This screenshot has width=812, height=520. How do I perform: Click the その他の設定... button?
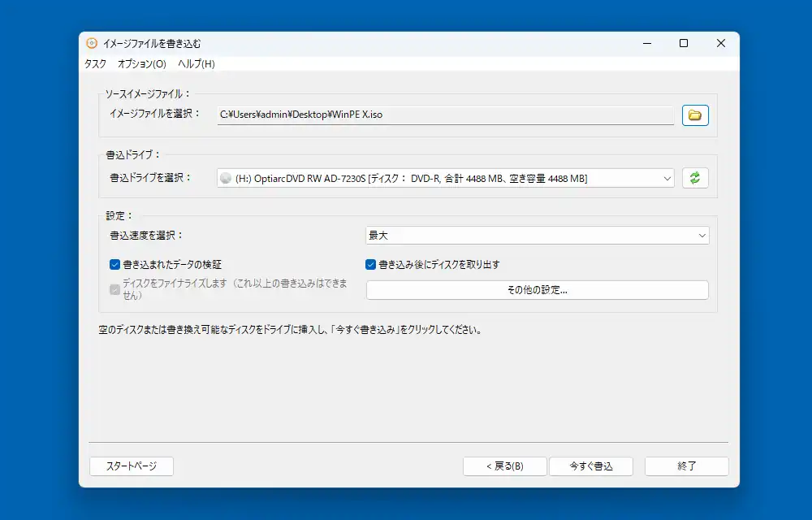pyautogui.click(x=537, y=290)
